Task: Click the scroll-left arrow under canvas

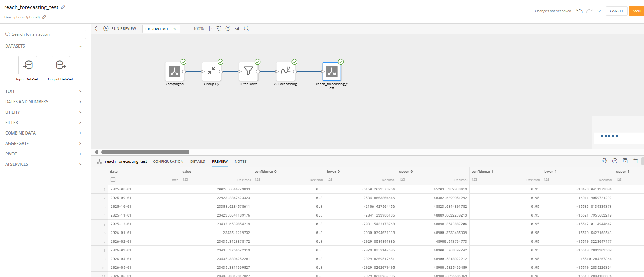Action: pyautogui.click(x=96, y=152)
